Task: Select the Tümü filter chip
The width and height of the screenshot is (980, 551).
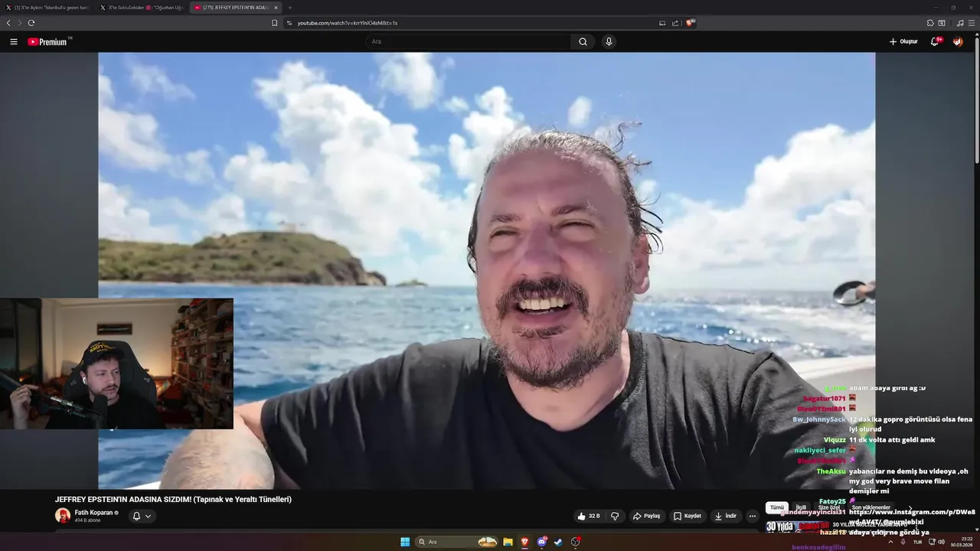Action: [777, 507]
